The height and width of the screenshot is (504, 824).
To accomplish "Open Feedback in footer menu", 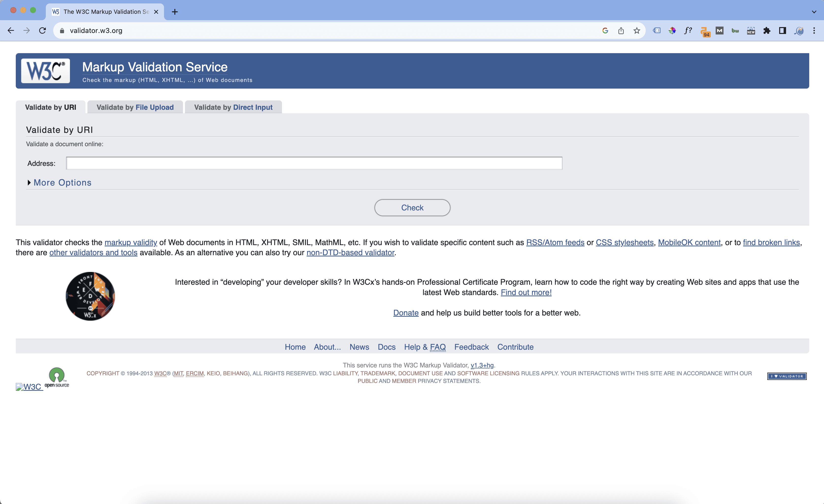I will [x=472, y=347].
